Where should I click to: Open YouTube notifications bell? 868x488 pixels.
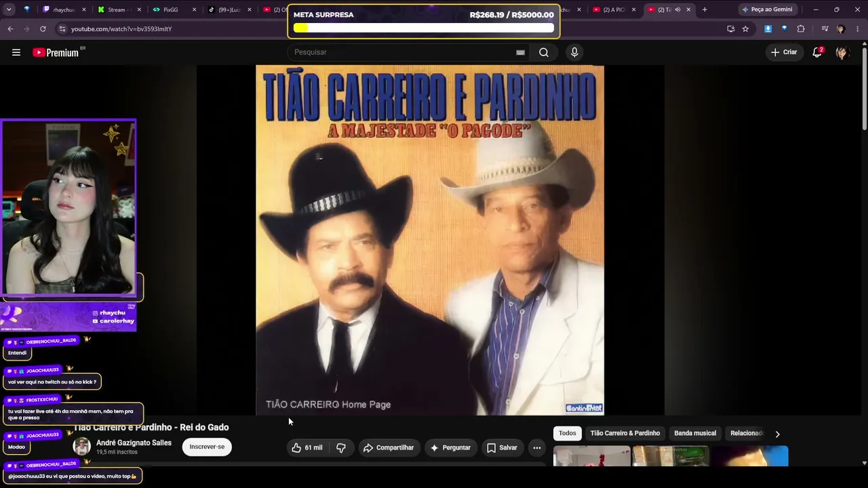click(x=818, y=52)
